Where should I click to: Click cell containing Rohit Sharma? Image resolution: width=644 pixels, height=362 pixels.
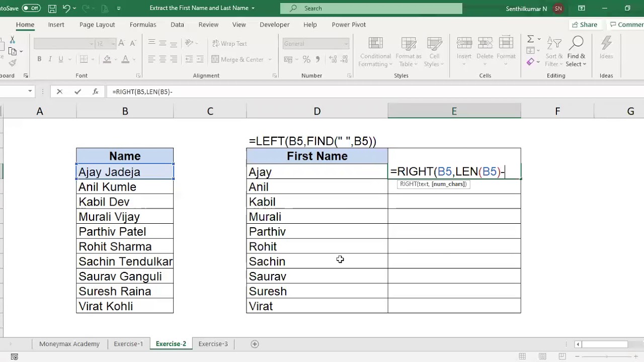click(125, 246)
